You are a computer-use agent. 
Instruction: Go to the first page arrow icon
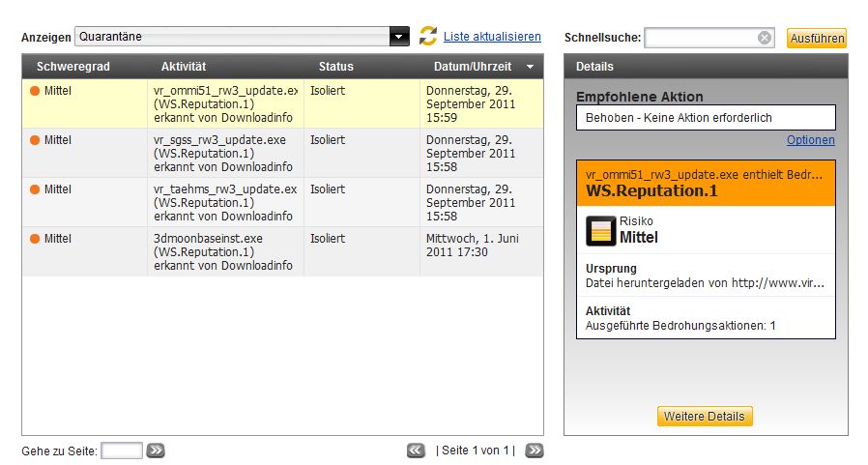(x=416, y=450)
